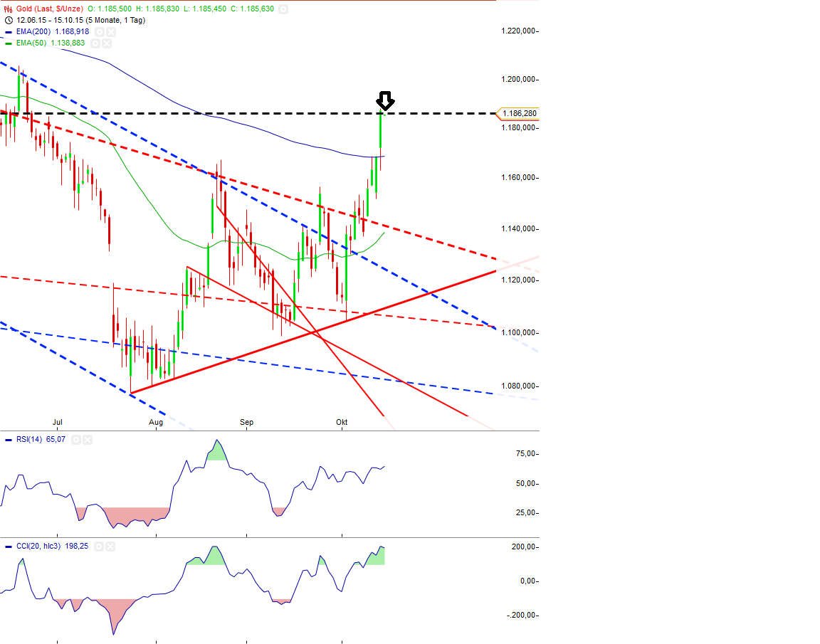Open the settings gear beside the Gold label
This screenshot has width=820, height=644.
click(283, 8)
